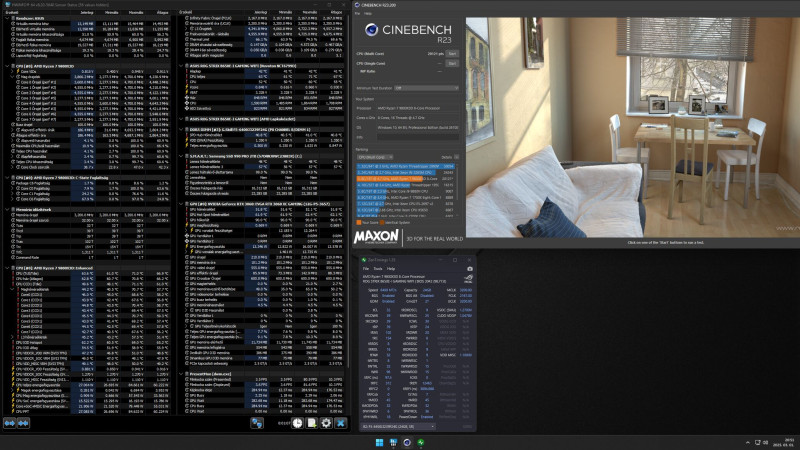Open the Windows Start button

(380, 442)
